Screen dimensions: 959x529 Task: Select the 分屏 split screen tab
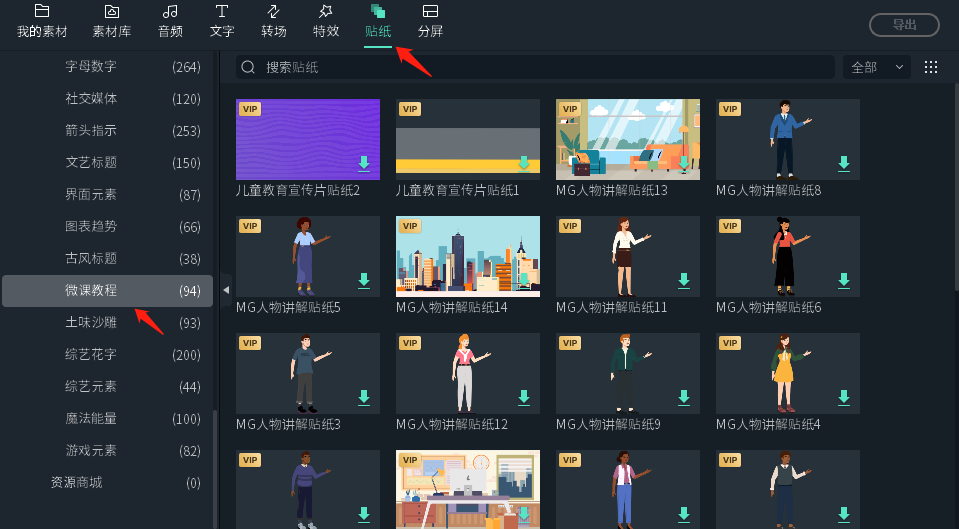[x=431, y=21]
